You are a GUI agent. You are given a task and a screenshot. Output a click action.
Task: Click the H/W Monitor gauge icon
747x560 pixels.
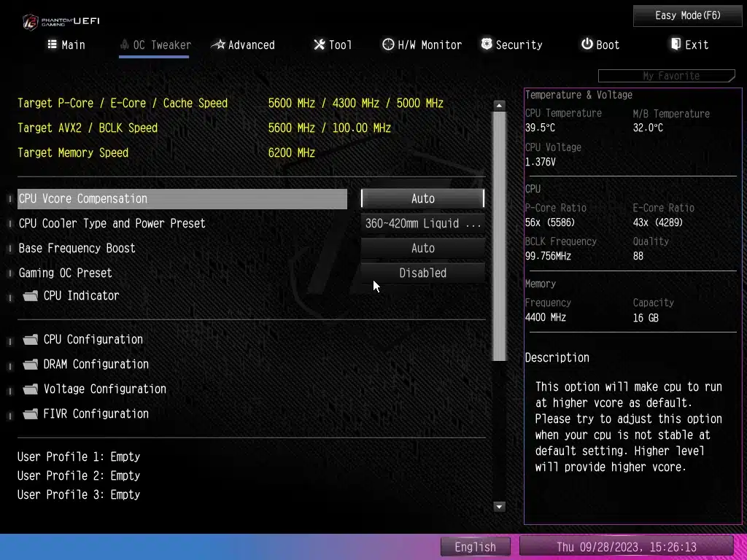[388, 44]
